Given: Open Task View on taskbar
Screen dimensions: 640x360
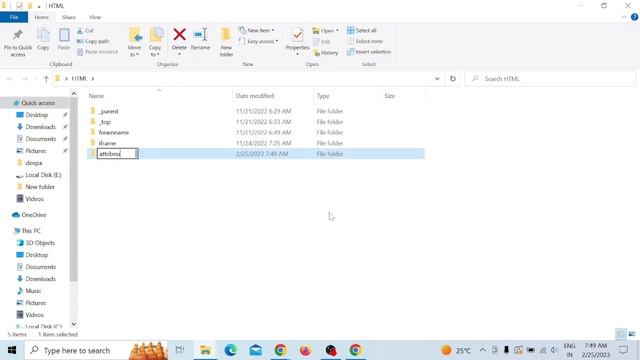Looking at the screenshot, I should [x=180, y=350].
